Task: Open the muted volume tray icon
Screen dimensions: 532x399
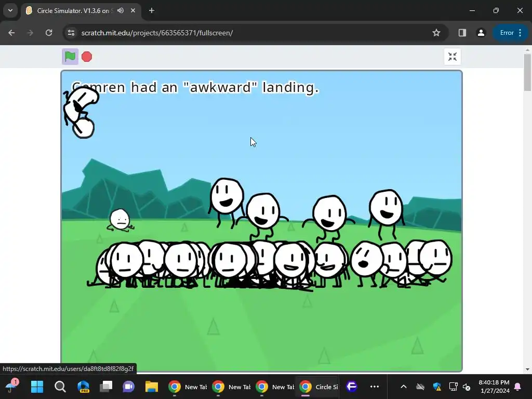Action: coord(467,387)
